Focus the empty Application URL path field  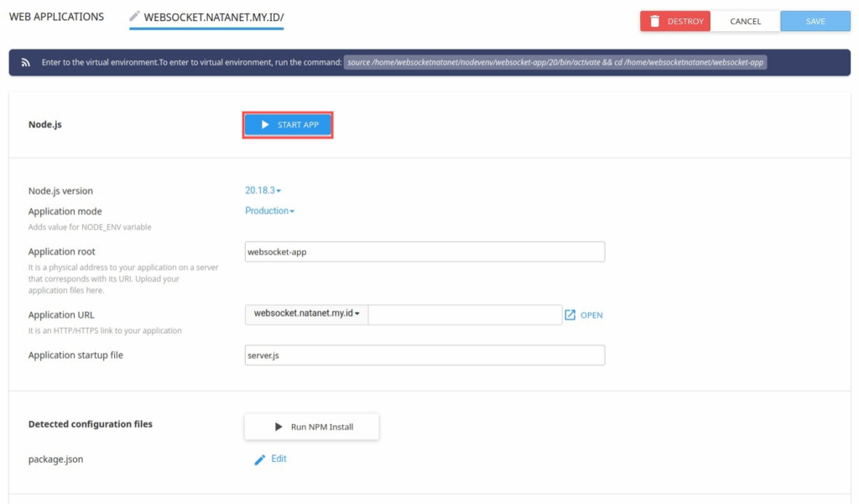pos(465,314)
